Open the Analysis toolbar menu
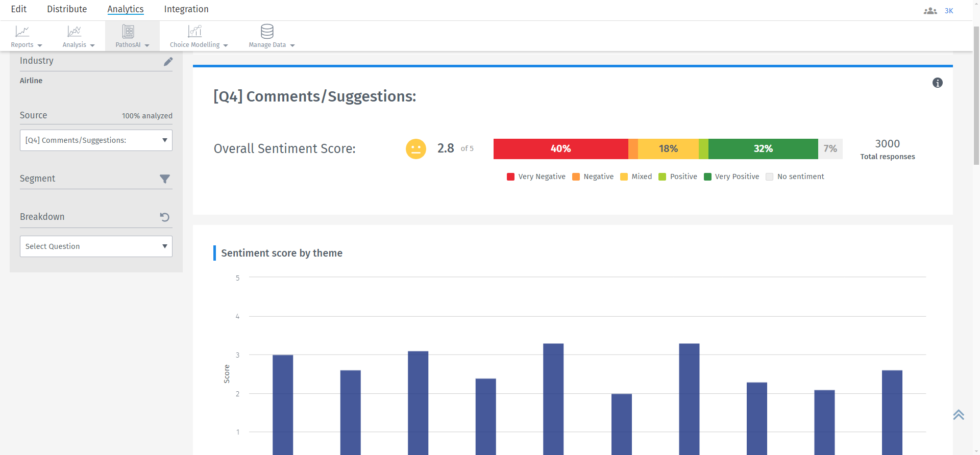Image resolution: width=980 pixels, height=455 pixels. point(79,36)
